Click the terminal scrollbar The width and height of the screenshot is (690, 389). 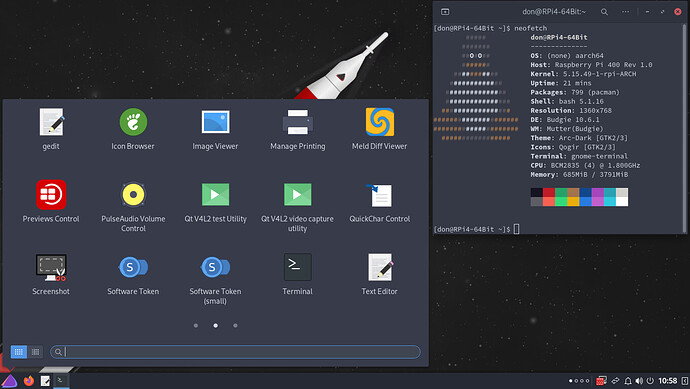point(684,128)
